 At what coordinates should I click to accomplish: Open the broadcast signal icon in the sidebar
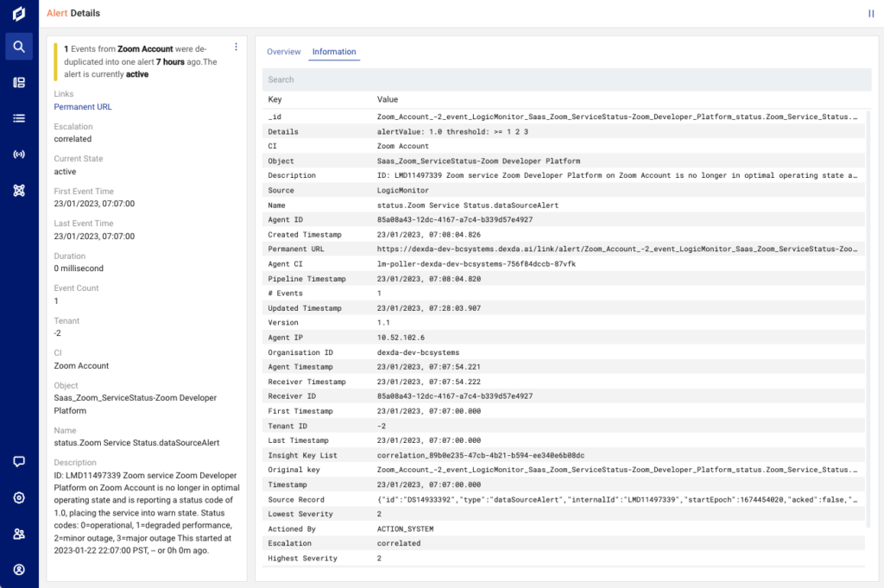pos(19,155)
